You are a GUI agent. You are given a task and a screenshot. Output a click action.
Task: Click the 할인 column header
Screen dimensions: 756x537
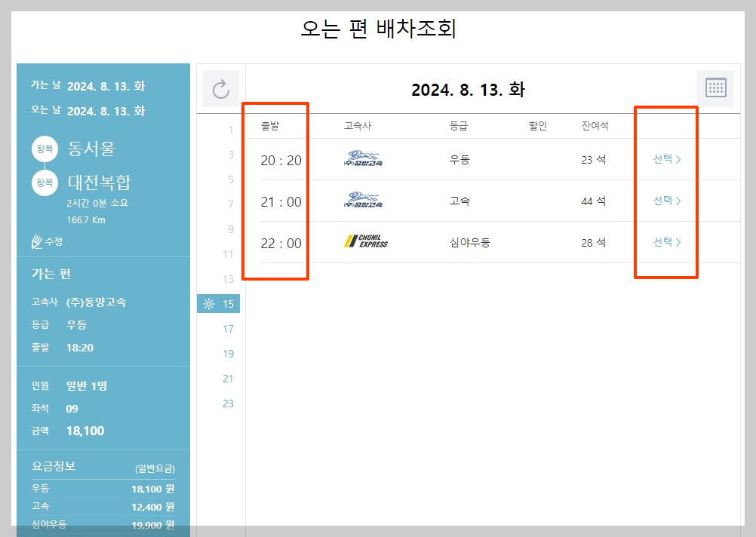tap(538, 126)
